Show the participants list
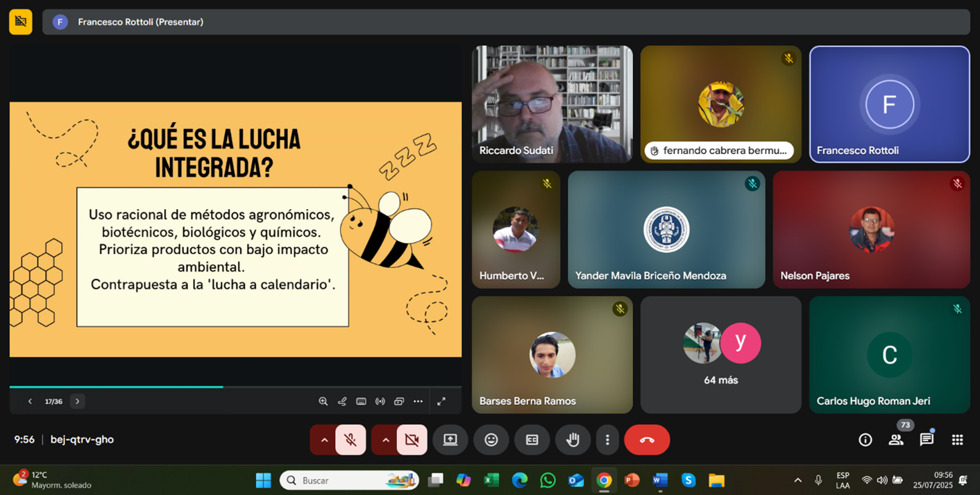The height and width of the screenshot is (495, 980). click(x=896, y=439)
